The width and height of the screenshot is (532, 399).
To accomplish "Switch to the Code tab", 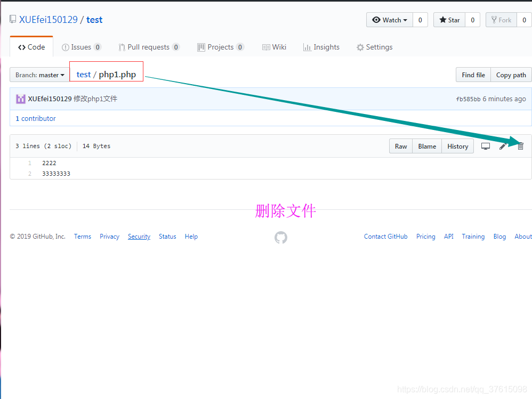I will point(31,47).
